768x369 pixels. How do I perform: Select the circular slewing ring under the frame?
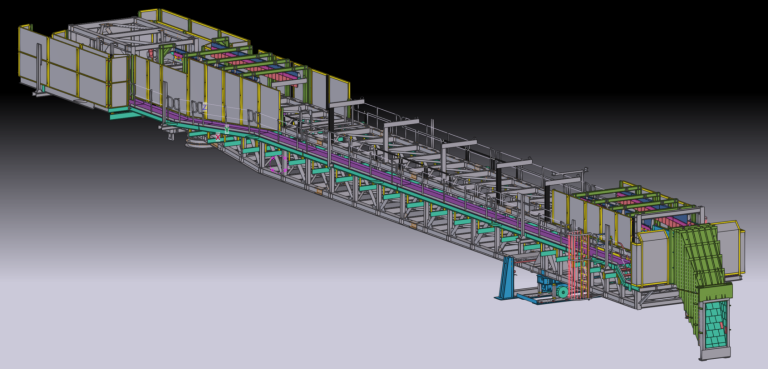click(199, 143)
